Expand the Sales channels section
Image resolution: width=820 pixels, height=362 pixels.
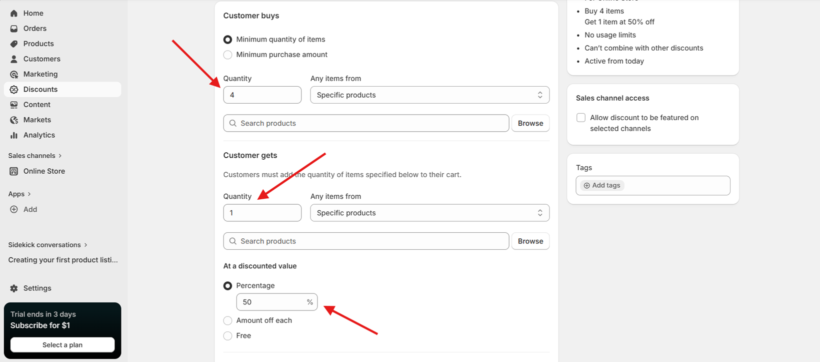click(35, 155)
